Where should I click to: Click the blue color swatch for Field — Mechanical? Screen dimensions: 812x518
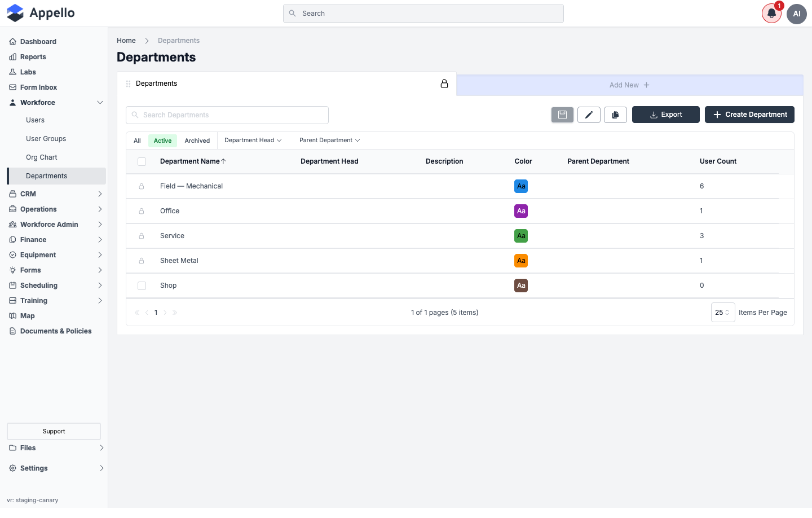click(x=521, y=186)
